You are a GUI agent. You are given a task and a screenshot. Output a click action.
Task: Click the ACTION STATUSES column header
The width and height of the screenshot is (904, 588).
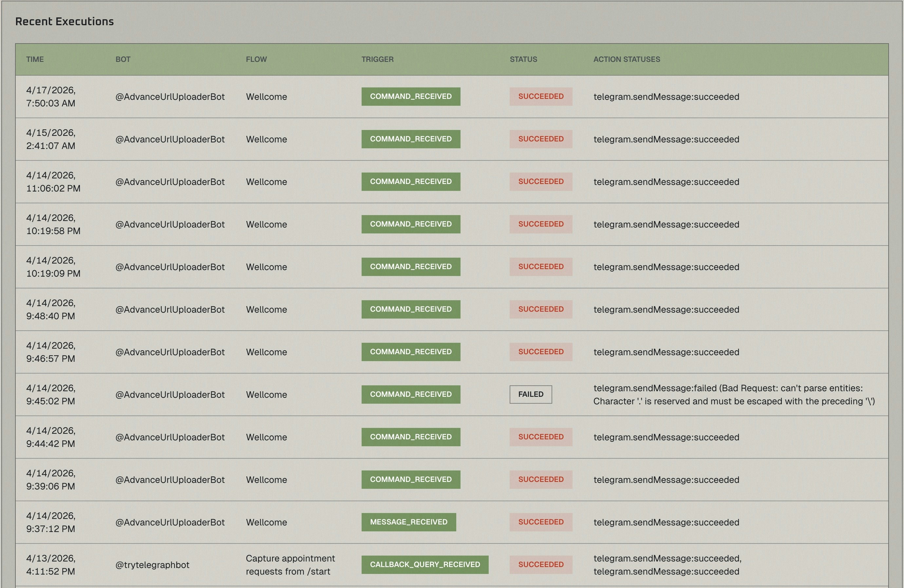626,59
